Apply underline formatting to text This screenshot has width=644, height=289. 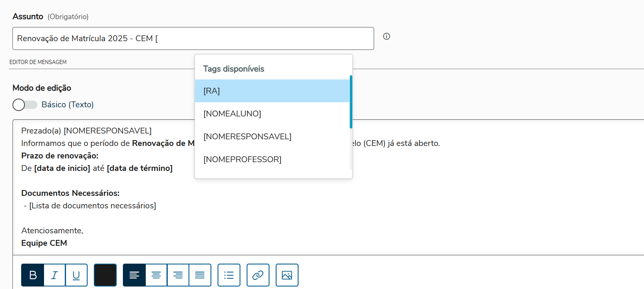click(x=76, y=275)
